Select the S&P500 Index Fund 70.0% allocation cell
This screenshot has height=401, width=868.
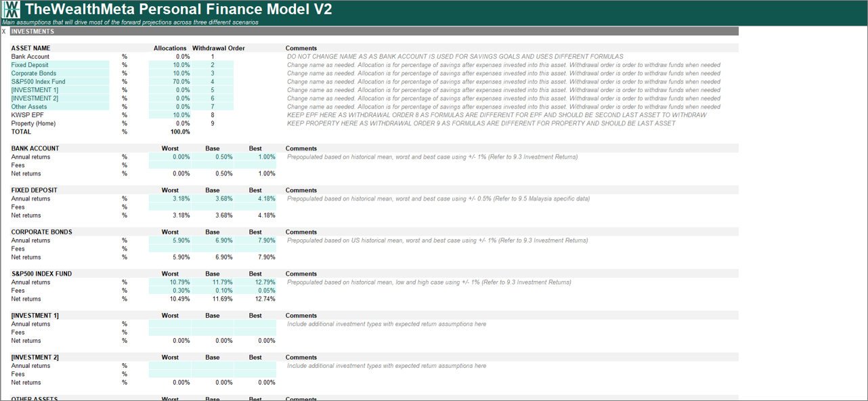coord(170,82)
